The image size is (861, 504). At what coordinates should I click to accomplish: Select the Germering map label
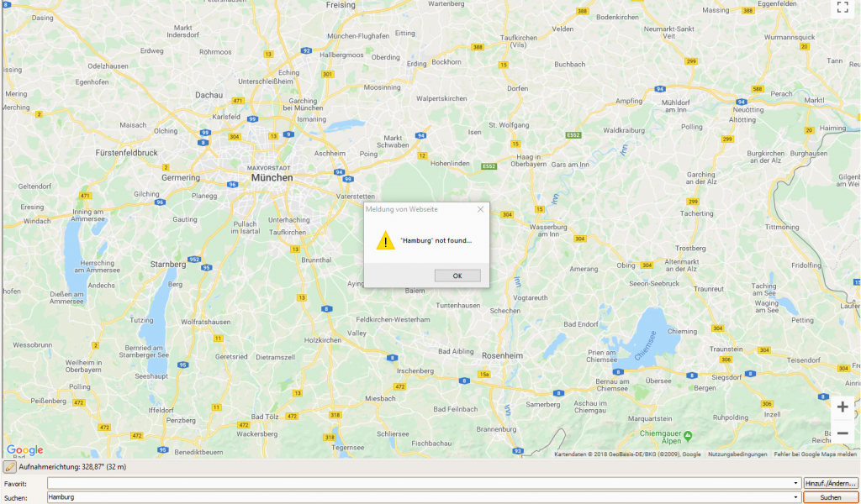[181, 178]
